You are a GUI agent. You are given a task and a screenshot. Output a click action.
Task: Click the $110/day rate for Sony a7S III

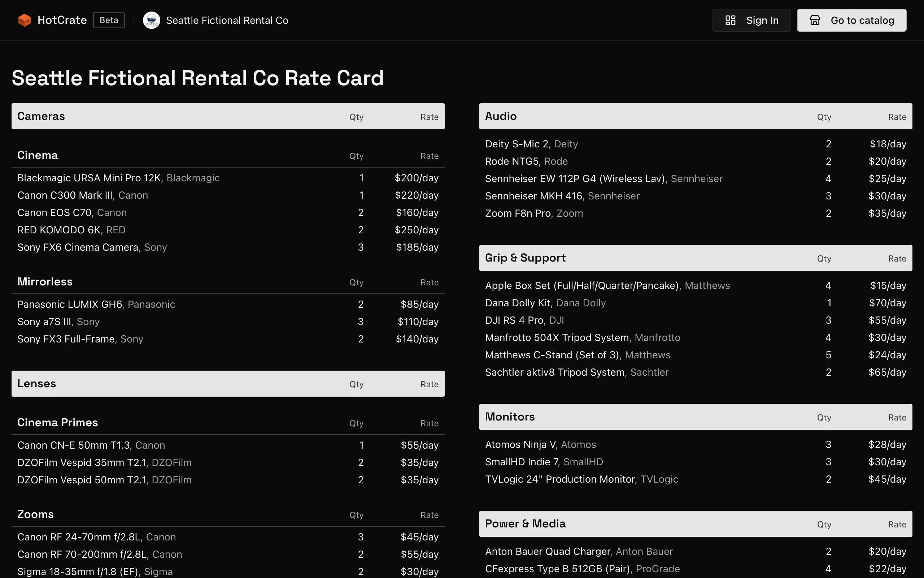[418, 322]
